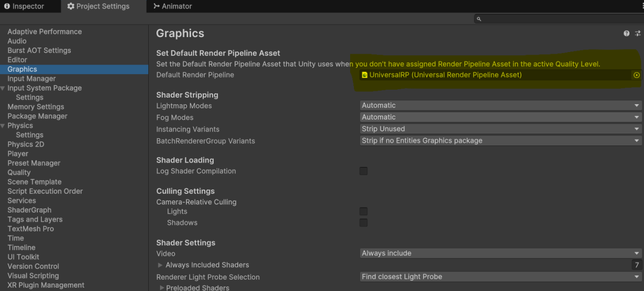Image resolution: width=644 pixels, height=291 pixels.
Task: Click the search magnifier icon
Action: click(479, 19)
